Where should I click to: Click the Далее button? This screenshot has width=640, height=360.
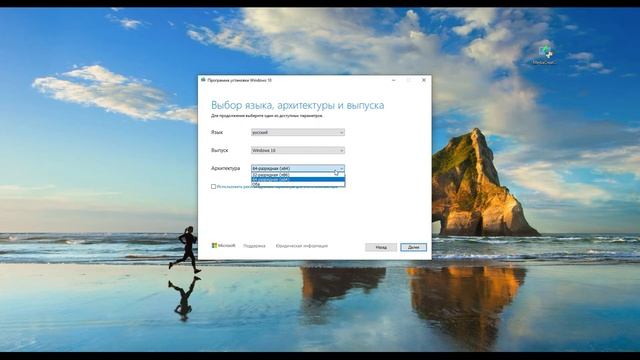(x=413, y=247)
